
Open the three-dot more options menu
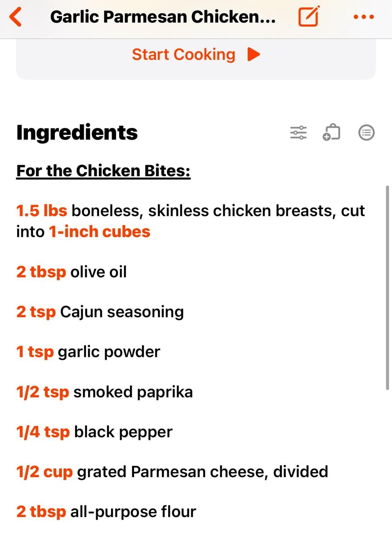364,17
